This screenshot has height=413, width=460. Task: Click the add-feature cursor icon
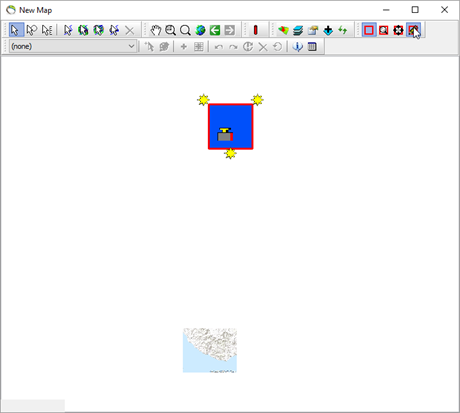tap(149, 47)
